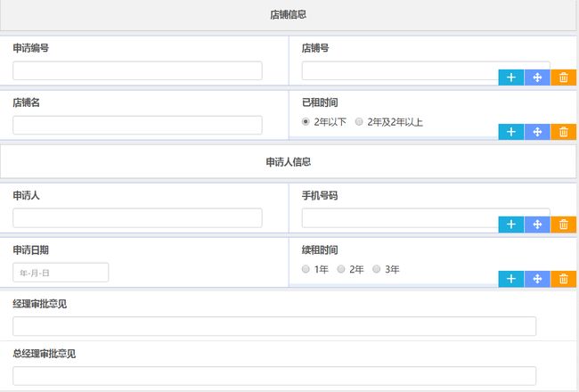Screen dimensions: 579x392
Task: Click the add (+) icon in 手机号码 row
Action: coord(511,225)
